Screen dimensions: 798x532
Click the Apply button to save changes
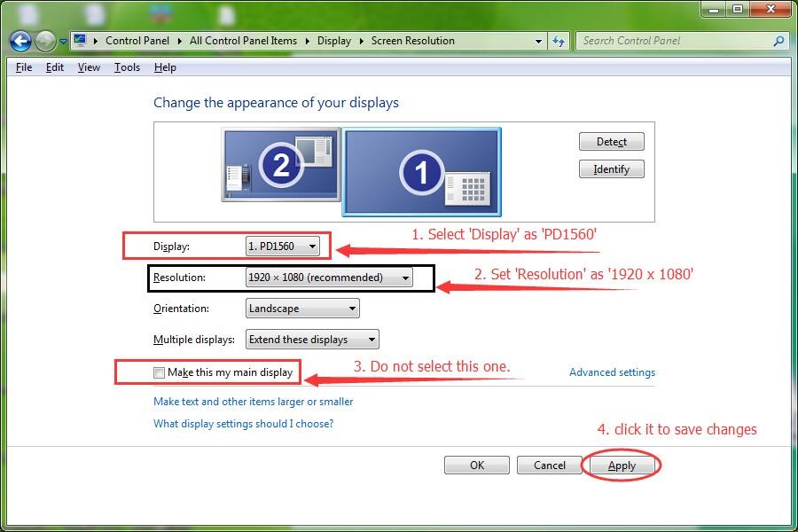[x=622, y=465]
